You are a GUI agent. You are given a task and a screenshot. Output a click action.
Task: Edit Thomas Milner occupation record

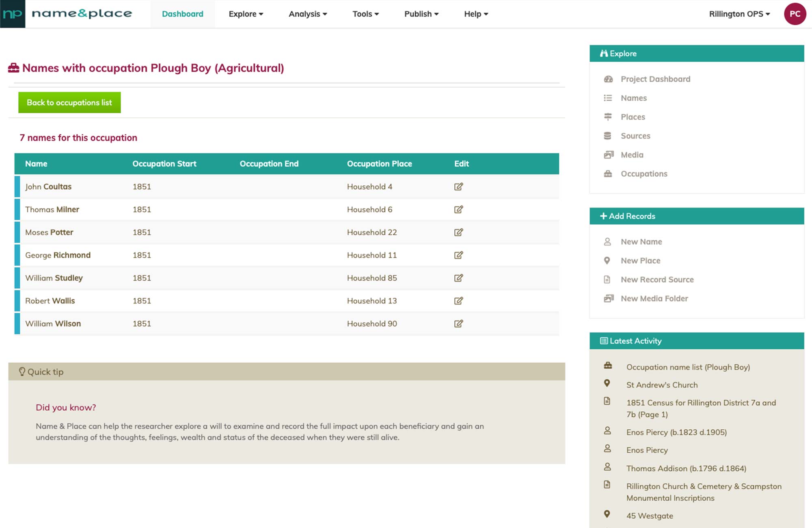coord(458,209)
